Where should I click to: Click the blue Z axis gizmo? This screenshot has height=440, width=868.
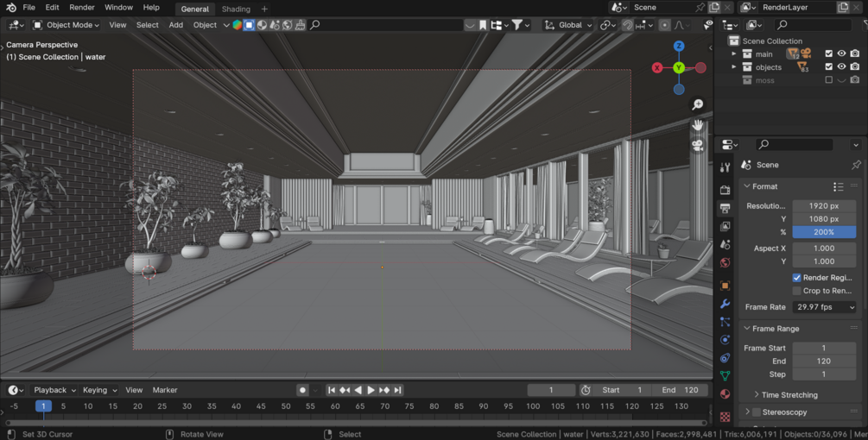pos(679,46)
